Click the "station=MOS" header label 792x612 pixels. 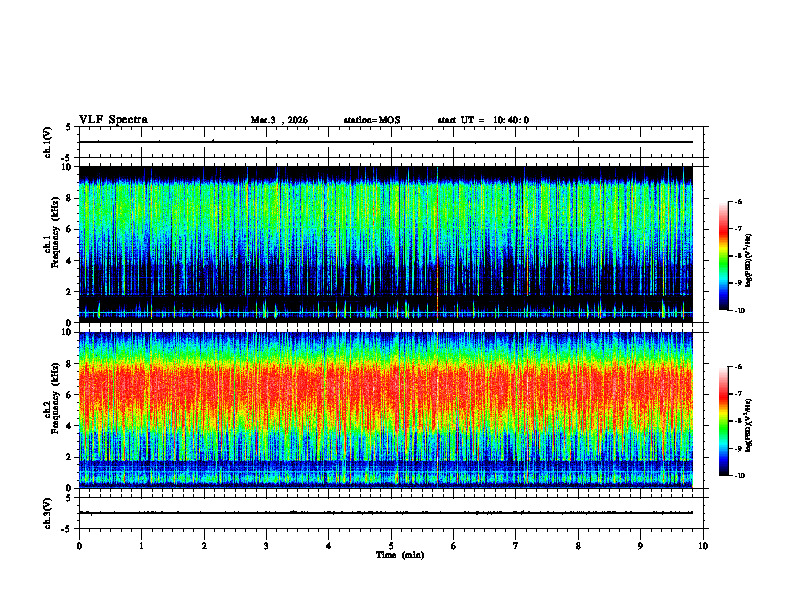[372, 120]
